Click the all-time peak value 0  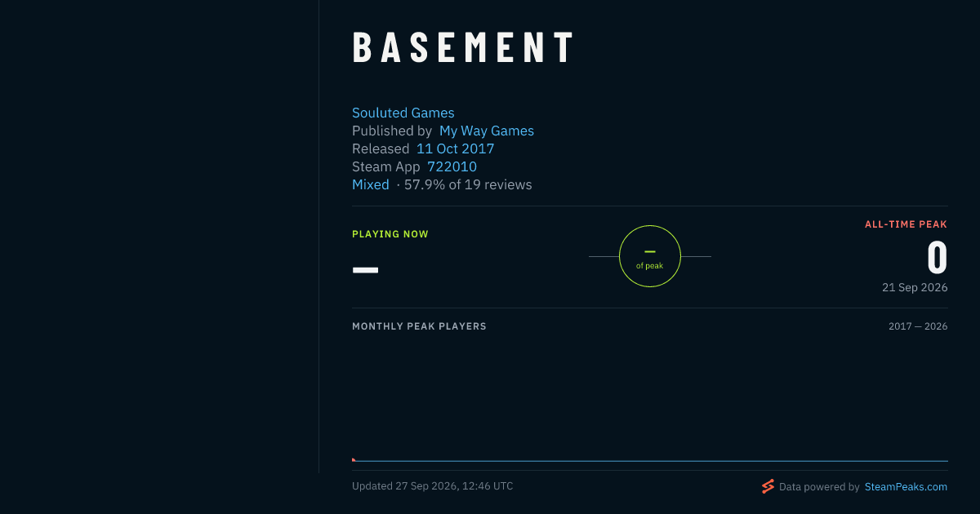(x=937, y=258)
